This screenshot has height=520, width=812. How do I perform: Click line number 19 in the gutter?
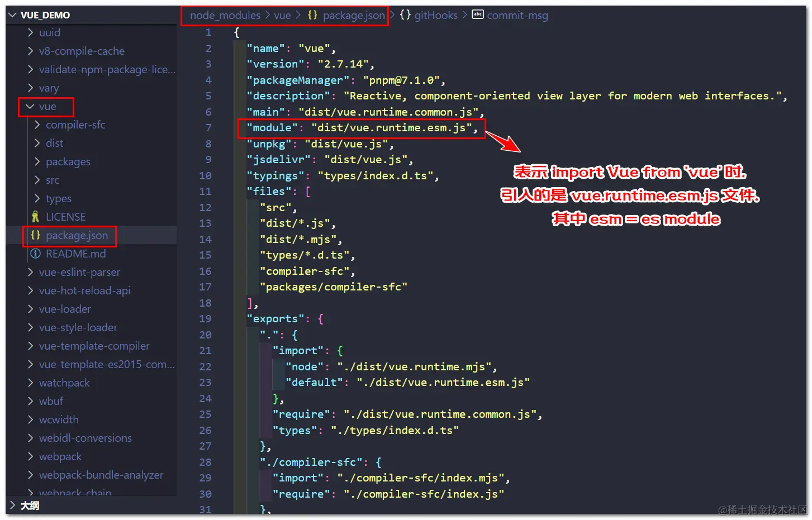[x=205, y=319]
